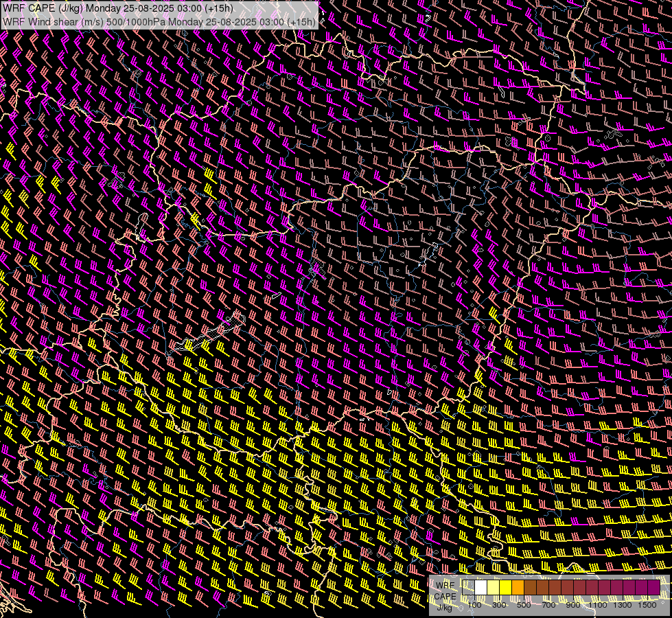Click the 900 legend value
This screenshot has height=618, width=672.
point(573,605)
